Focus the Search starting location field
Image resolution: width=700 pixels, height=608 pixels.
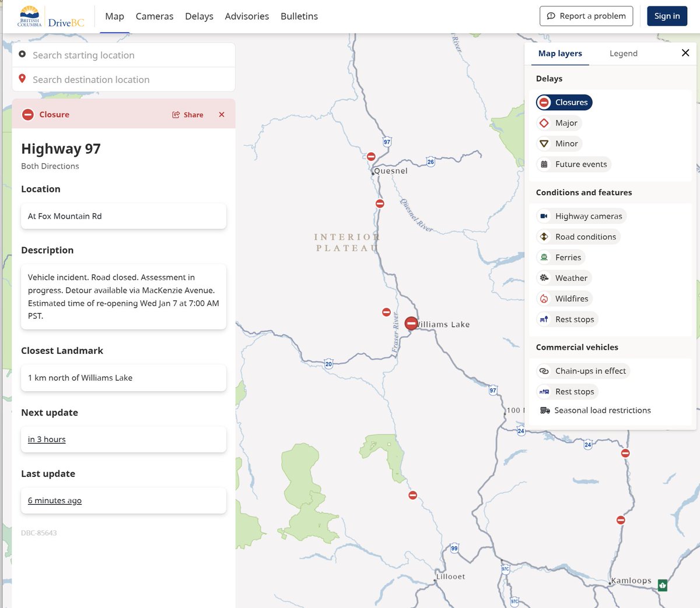pos(124,55)
